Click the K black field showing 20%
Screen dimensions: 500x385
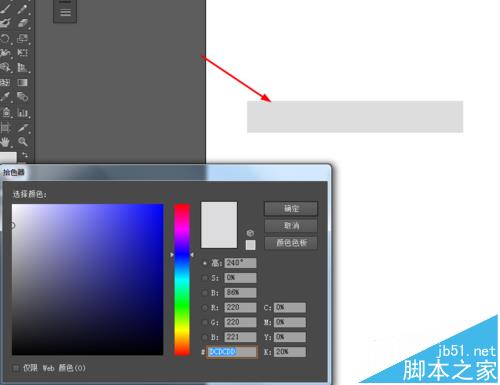tap(290, 352)
